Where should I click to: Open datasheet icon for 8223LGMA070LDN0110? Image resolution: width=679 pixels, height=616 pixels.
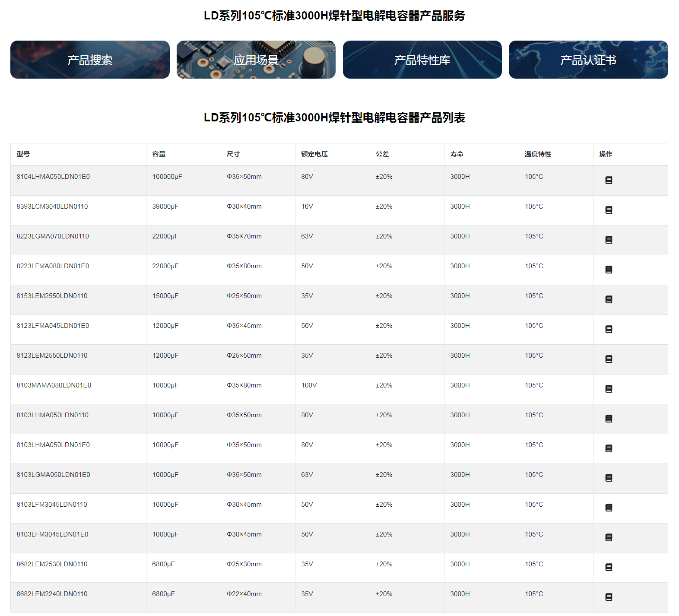(609, 240)
